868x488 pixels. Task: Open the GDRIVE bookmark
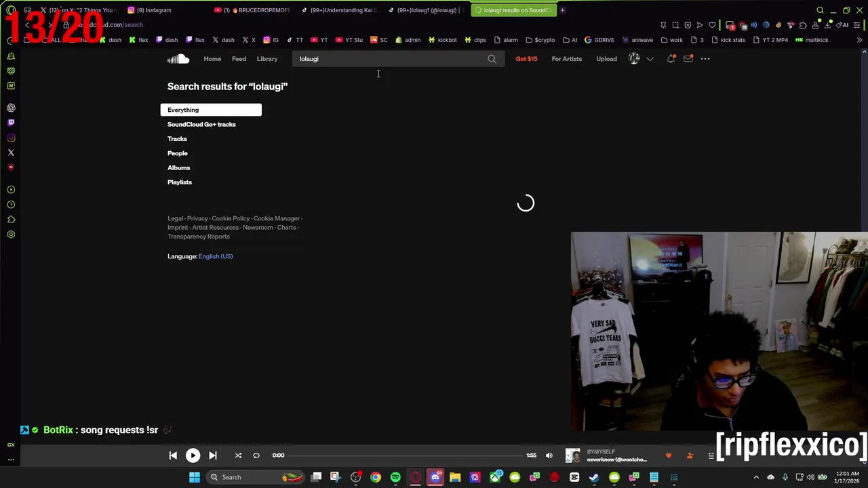tap(599, 40)
